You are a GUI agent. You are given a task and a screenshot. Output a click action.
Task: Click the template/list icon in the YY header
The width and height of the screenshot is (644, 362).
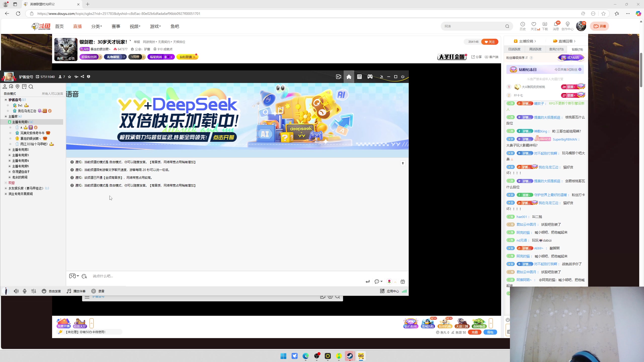pyautogui.click(x=359, y=77)
